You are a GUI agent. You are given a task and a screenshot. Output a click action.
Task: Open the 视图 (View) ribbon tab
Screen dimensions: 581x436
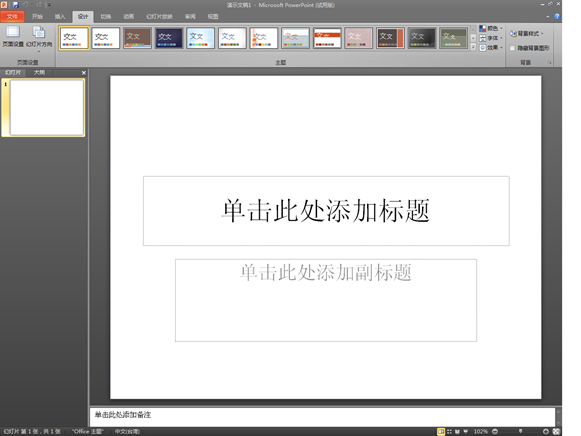point(213,16)
